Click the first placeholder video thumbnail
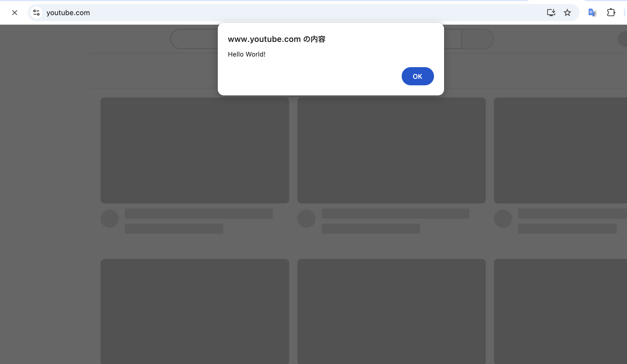 [x=195, y=150]
